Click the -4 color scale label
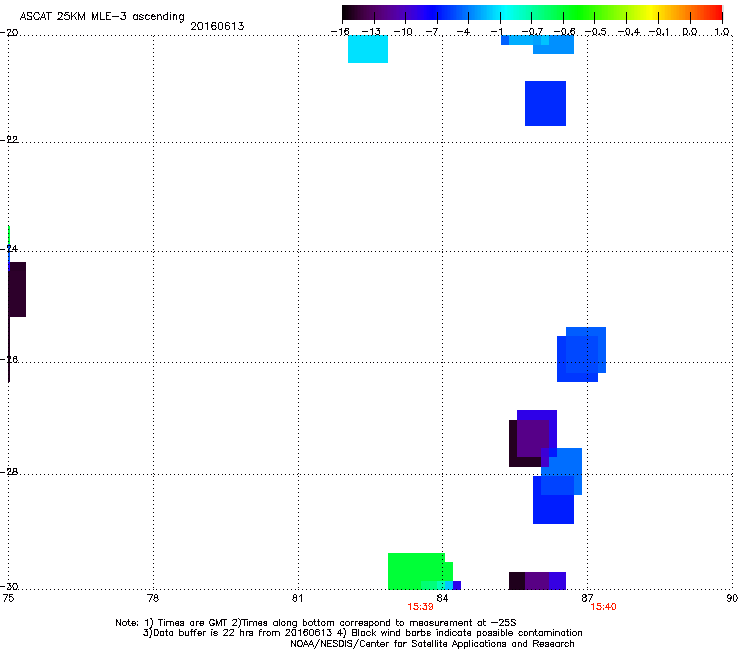Screen dimensions: 740x650 [463, 32]
